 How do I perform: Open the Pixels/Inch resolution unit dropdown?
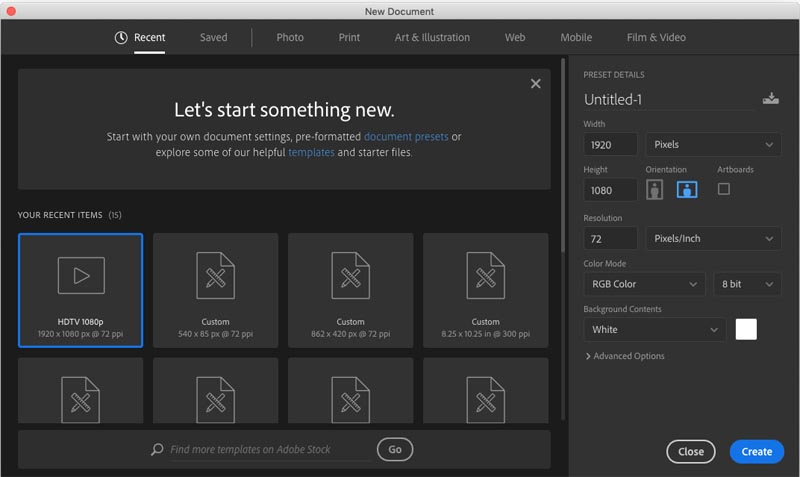(713, 239)
